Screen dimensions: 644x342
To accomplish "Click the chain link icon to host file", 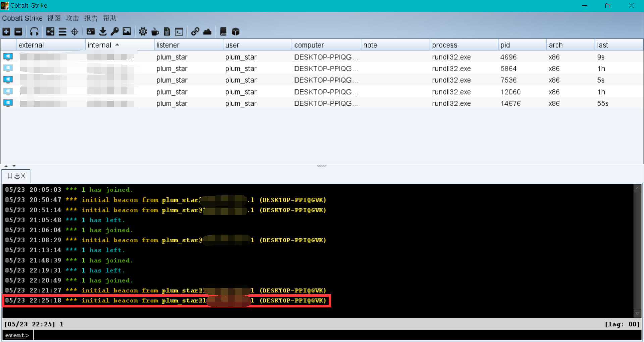I will pos(195,32).
